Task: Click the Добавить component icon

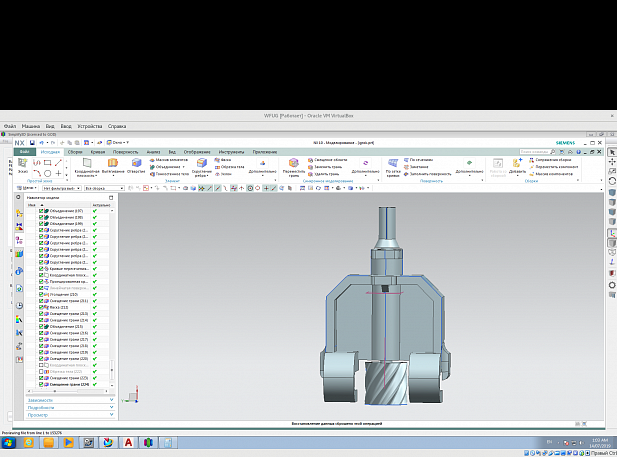Action: pyautogui.click(x=517, y=163)
